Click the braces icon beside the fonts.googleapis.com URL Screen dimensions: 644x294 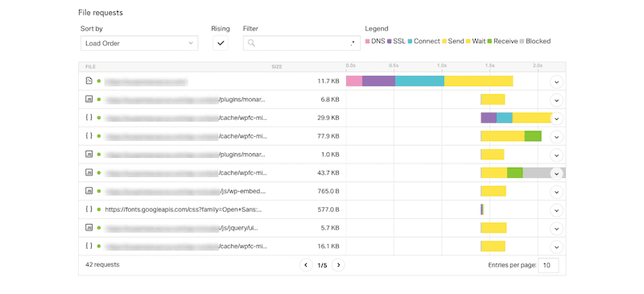(x=89, y=209)
